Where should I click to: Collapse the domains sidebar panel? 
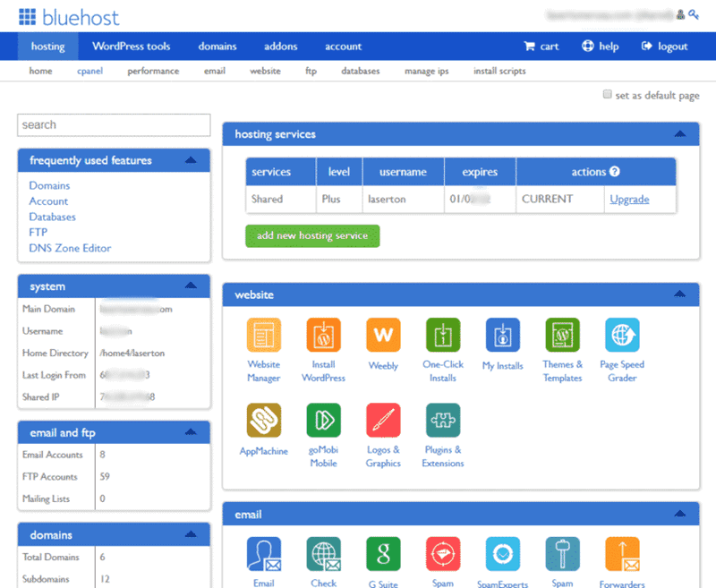191,534
